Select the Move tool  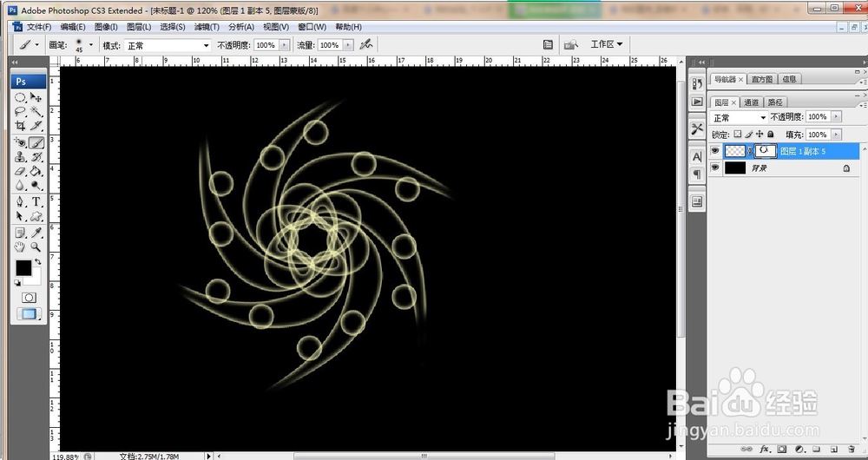pos(36,97)
